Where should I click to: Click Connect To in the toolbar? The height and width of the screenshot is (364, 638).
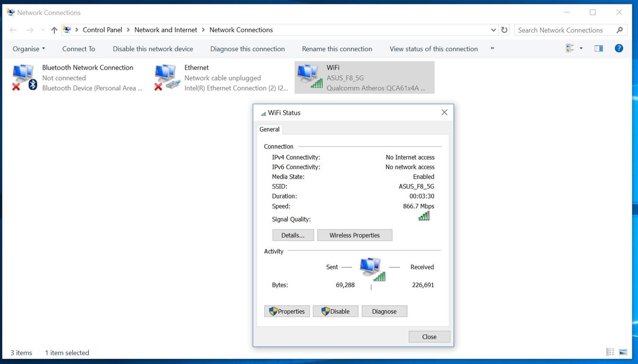click(79, 49)
